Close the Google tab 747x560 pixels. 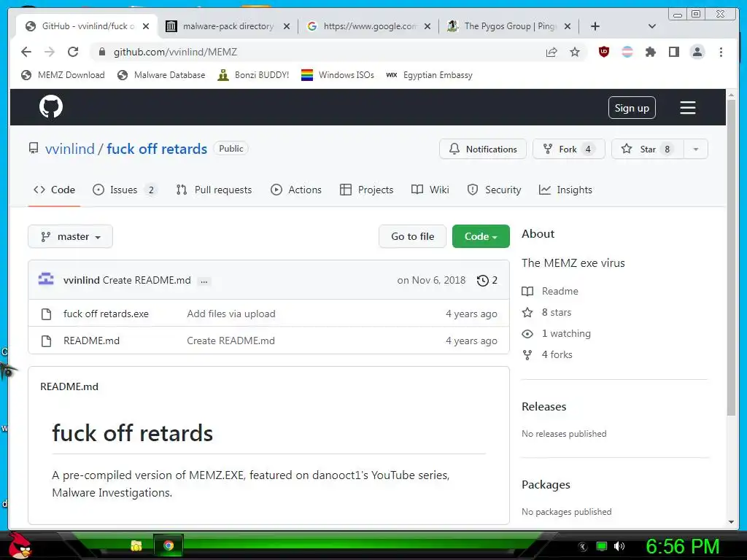427,26
